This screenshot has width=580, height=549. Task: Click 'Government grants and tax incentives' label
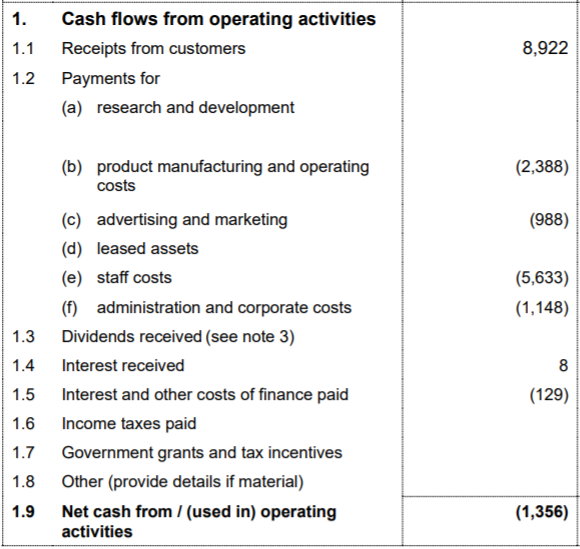202,453
